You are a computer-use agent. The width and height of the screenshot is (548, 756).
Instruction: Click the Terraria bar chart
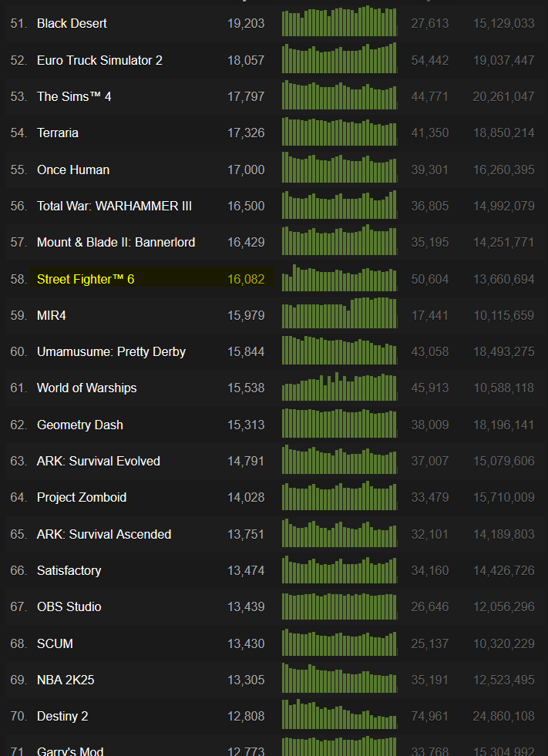coord(340,131)
